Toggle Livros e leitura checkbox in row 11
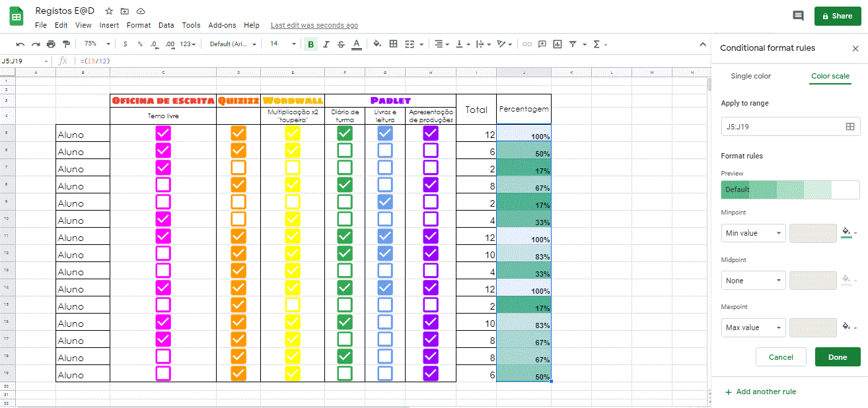 (385, 236)
